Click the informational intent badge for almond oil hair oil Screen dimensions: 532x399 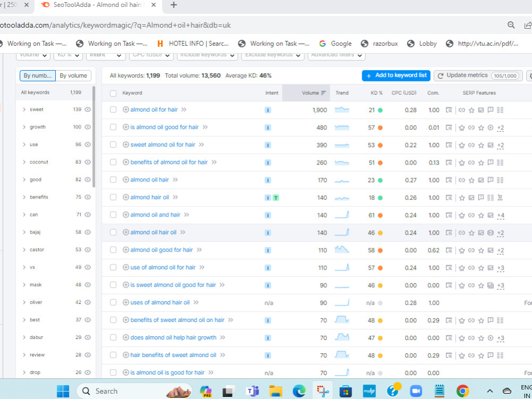(268, 233)
